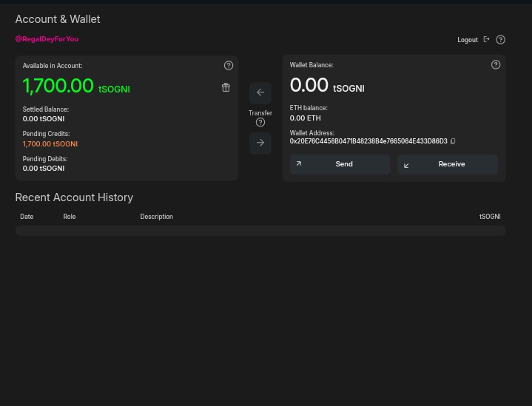Click the Receive button
The height and width of the screenshot is (406, 532).
[448, 164]
